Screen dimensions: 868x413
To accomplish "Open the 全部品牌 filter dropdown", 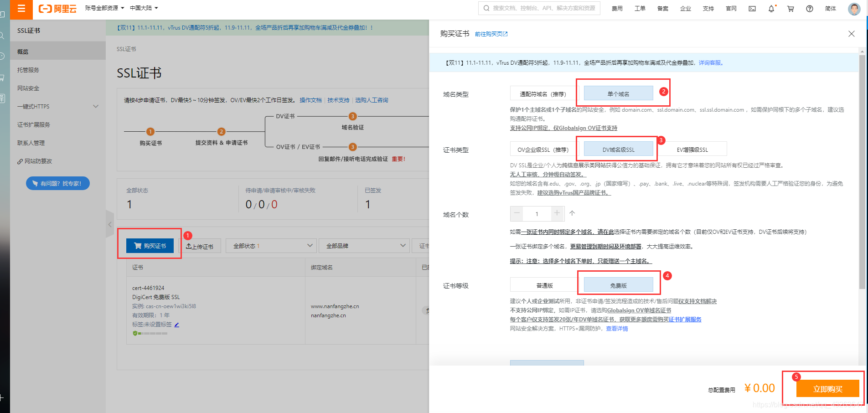I will click(364, 246).
